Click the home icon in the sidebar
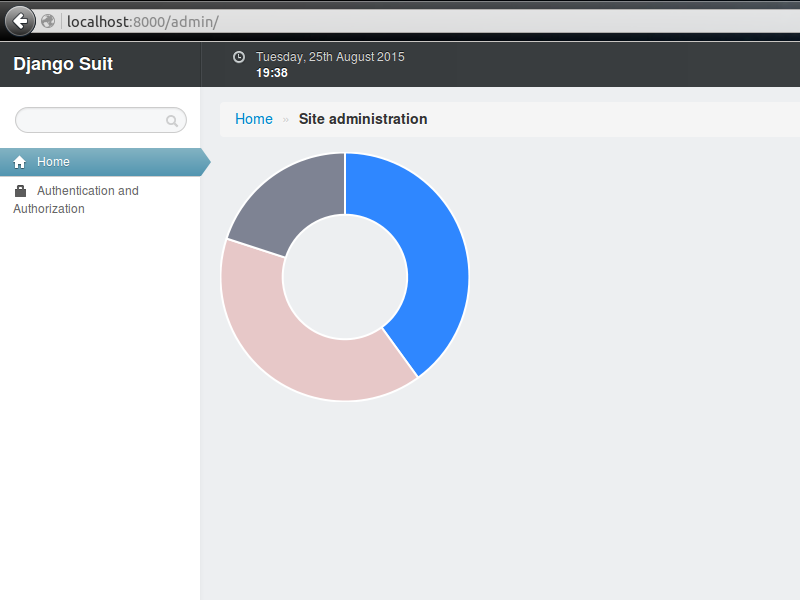 (20, 161)
